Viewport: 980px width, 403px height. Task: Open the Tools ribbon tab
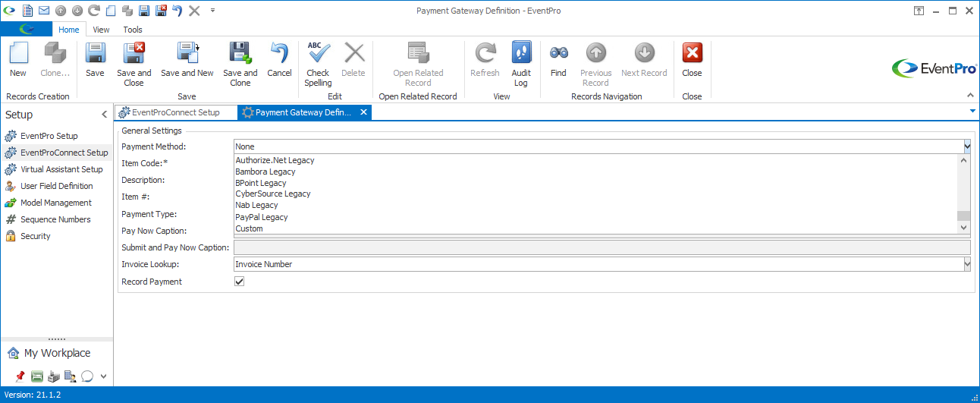point(133,30)
